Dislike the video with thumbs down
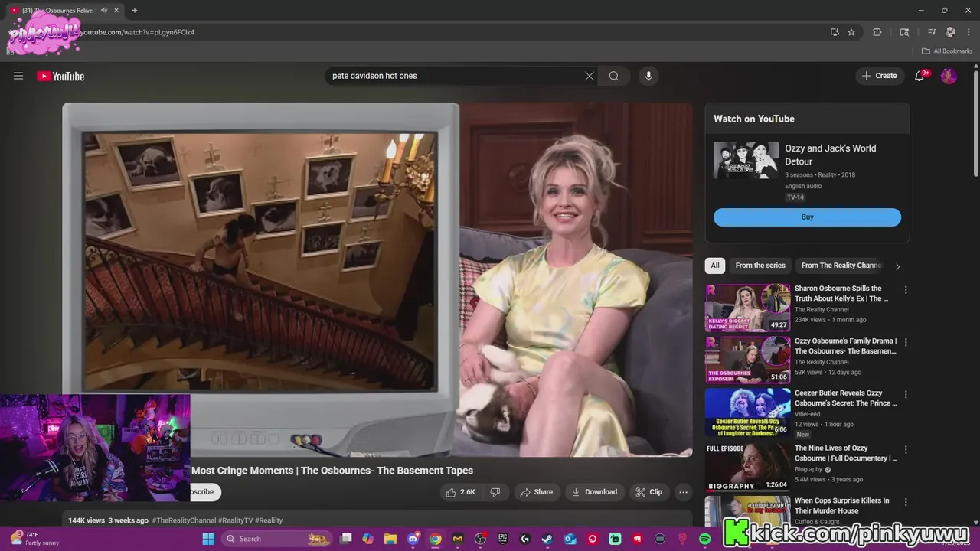This screenshot has width=980, height=551. point(495,492)
